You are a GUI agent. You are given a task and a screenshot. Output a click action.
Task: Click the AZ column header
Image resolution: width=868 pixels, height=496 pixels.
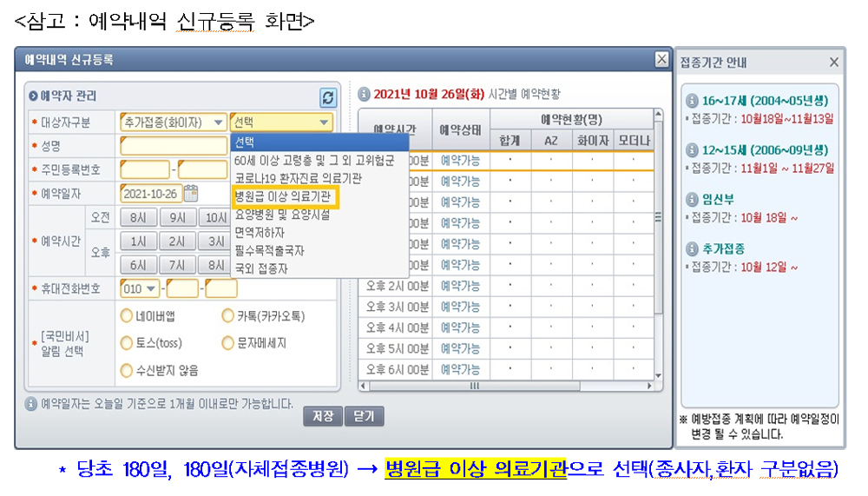[551, 141]
